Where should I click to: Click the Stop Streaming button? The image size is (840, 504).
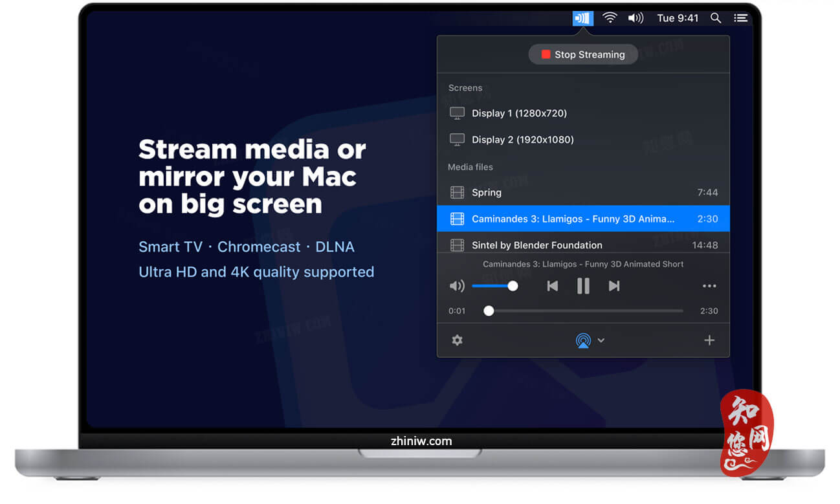(583, 54)
